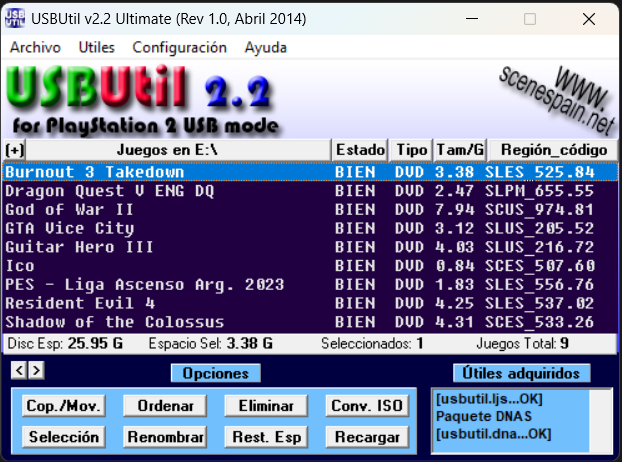Click the Selección button
This screenshot has height=462, width=622.
point(63,437)
